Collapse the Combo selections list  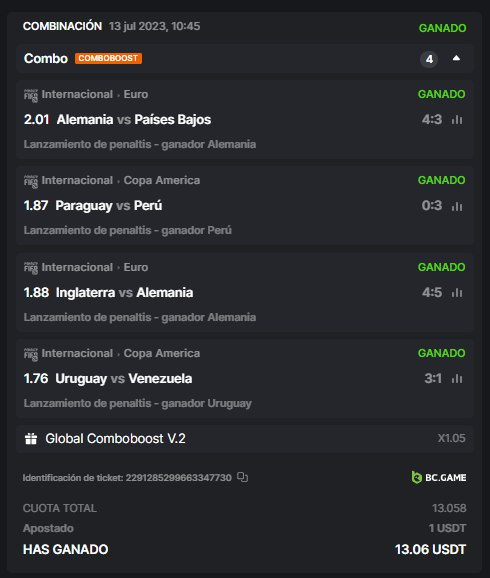pos(456,58)
